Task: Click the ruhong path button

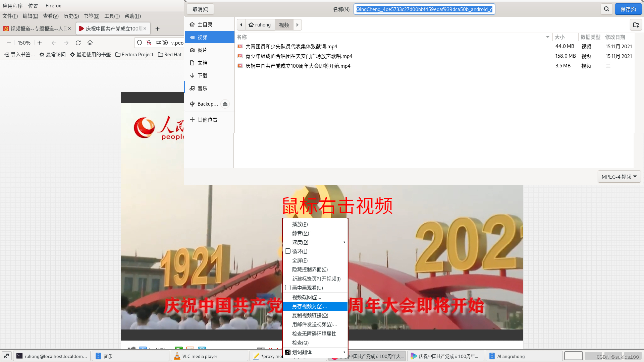Action: click(x=260, y=25)
